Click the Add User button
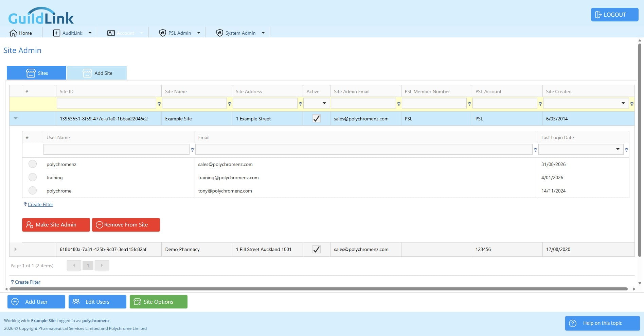Image resolution: width=644 pixels, height=336 pixels. (x=36, y=302)
